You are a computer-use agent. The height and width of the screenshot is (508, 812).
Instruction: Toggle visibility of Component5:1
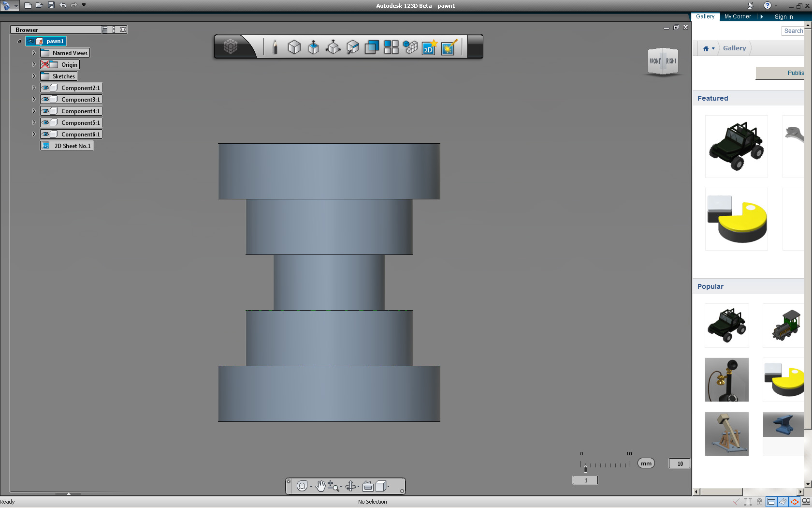[45, 122]
